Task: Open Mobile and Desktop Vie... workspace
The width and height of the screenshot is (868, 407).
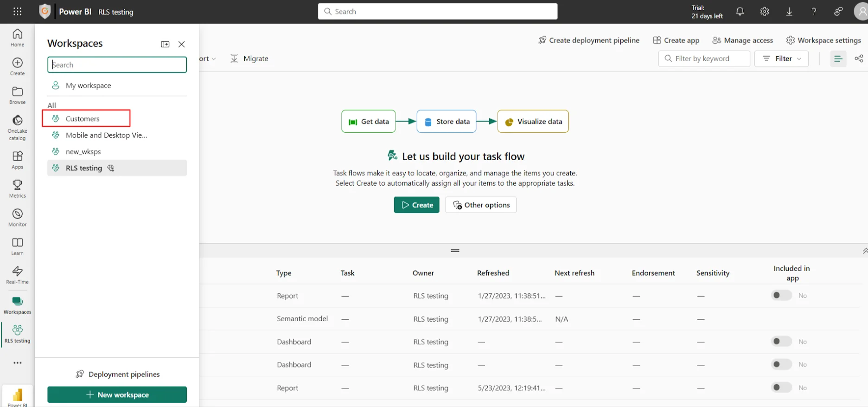Action: coord(117,135)
